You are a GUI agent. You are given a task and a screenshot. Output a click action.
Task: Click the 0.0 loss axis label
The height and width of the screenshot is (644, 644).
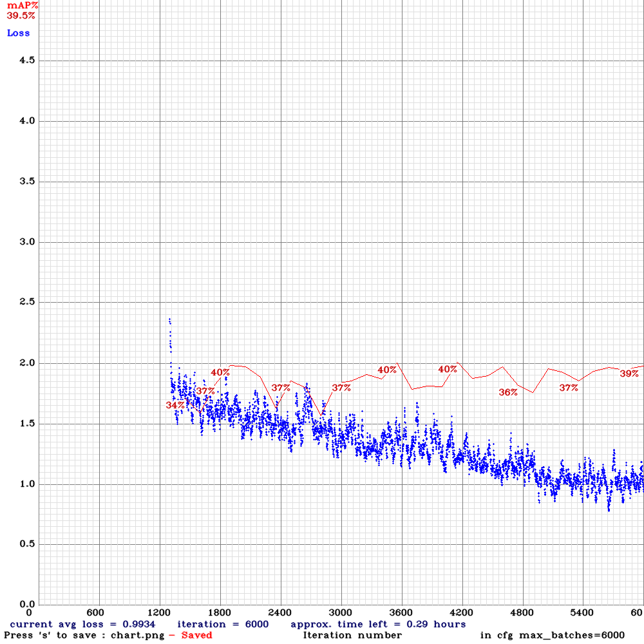(27, 604)
